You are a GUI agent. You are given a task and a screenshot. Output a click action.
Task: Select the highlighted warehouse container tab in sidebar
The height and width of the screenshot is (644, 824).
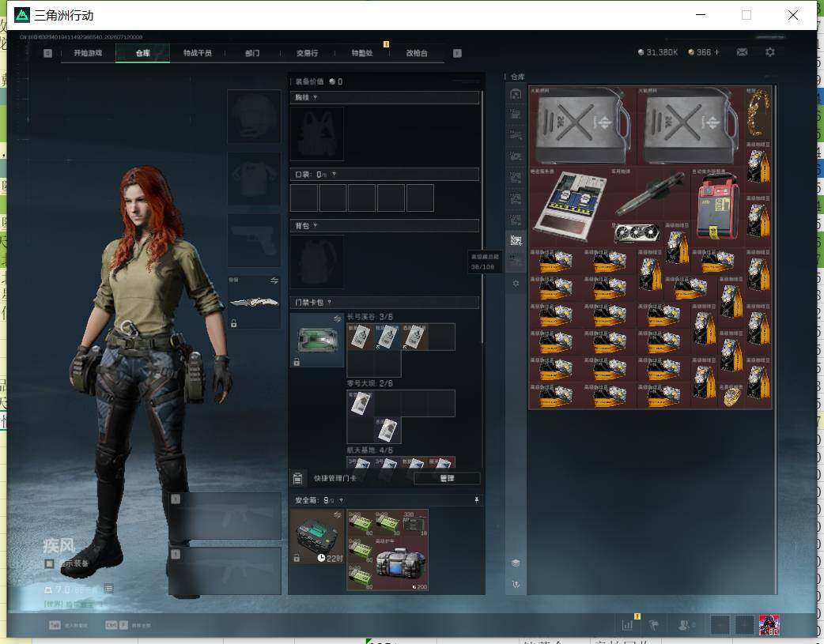[x=516, y=240]
